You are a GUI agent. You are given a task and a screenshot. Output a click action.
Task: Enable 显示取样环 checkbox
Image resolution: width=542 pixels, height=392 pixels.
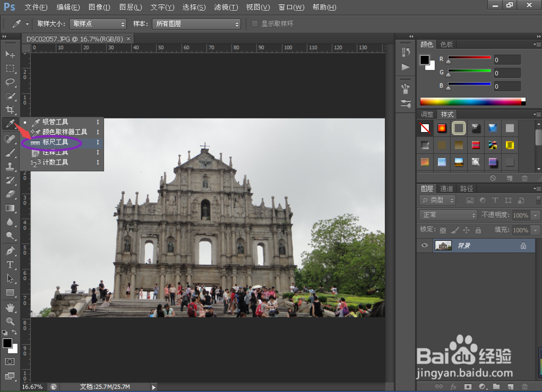pos(255,24)
